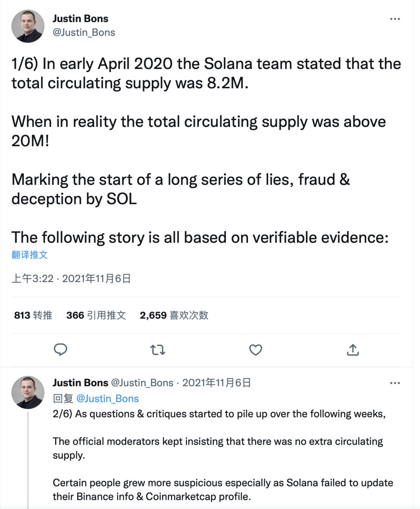Open the more options menu on the reply tweet
Screen dimensions: 420x509
pyautogui.click(x=395, y=383)
